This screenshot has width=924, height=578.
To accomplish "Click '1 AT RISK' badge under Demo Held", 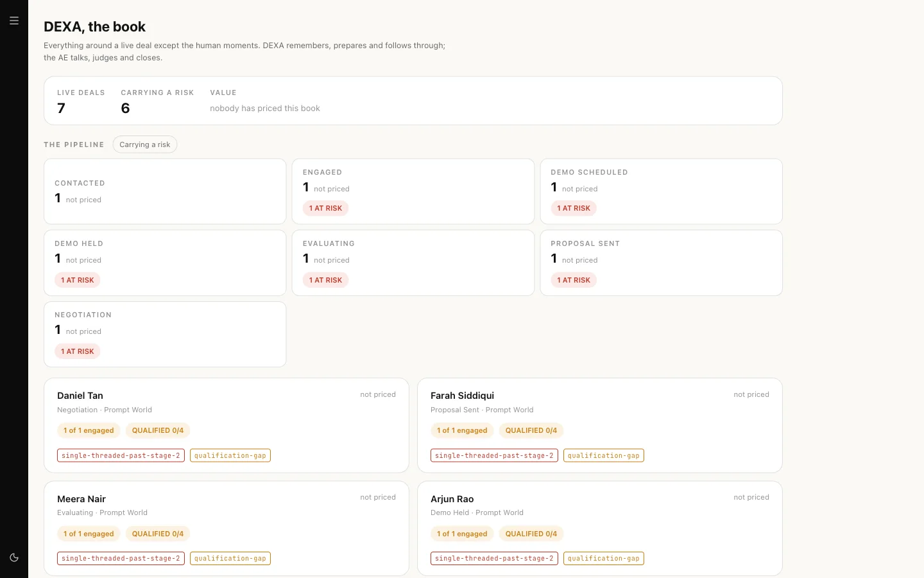I will (x=78, y=280).
